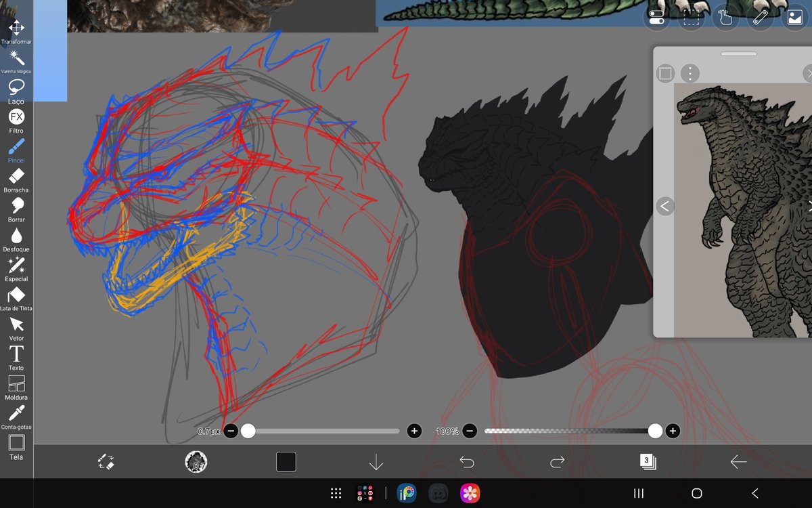This screenshot has height=508, width=812.
Task: Decrease brush thickness with minus button
Action: point(231,431)
